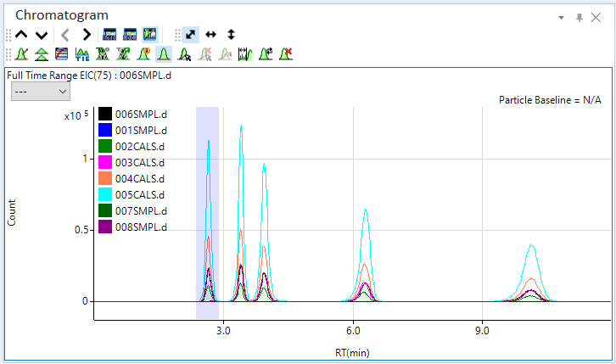Click the 006SMPL.d legend label
This screenshot has height=364, width=616.
coord(141,115)
